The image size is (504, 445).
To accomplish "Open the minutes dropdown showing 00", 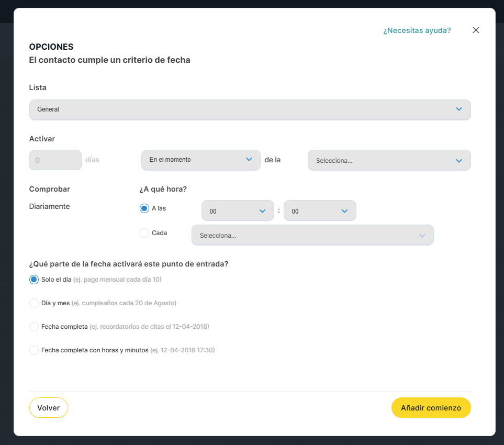I will [319, 211].
